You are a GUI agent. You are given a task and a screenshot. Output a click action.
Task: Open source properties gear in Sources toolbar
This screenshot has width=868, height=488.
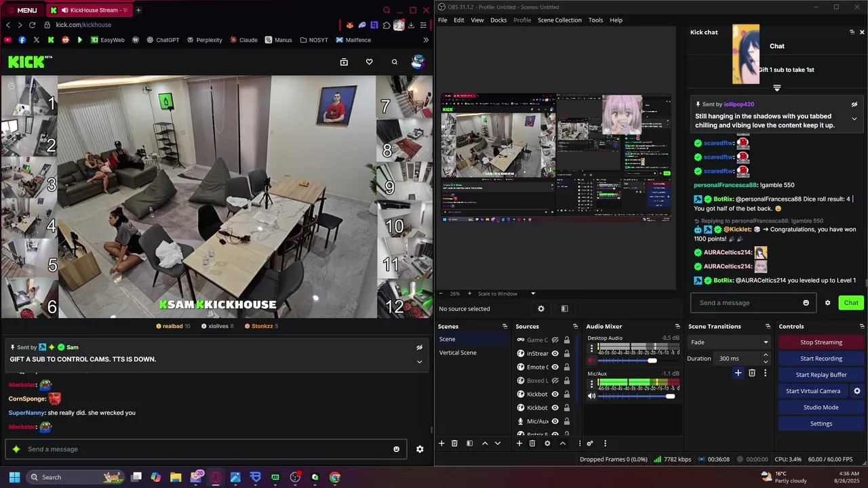(x=547, y=443)
